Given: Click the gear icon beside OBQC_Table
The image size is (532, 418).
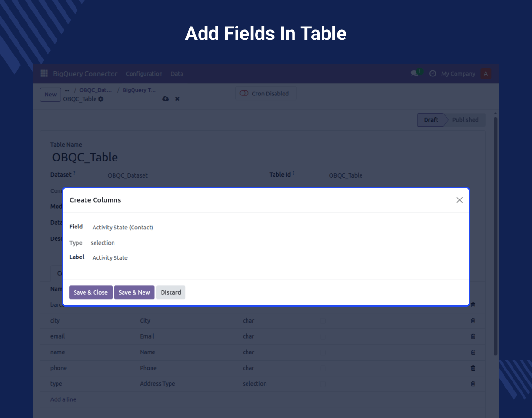Looking at the screenshot, I should click(x=101, y=99).
